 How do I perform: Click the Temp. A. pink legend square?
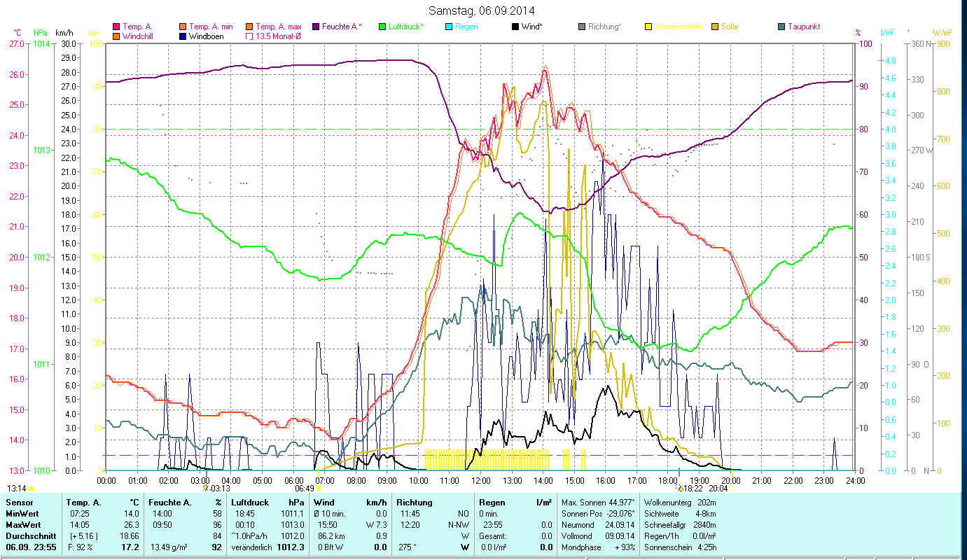(117, 27)
